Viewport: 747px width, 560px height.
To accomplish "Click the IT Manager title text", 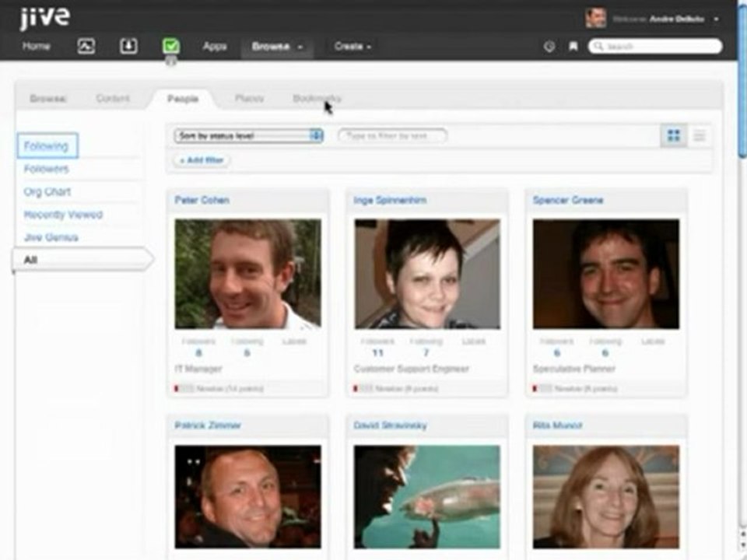I will (198, 369).
